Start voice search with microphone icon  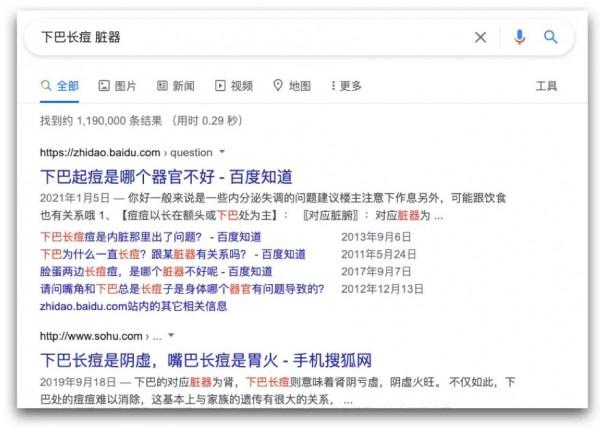pyautogui.click(x=519, y=37)
